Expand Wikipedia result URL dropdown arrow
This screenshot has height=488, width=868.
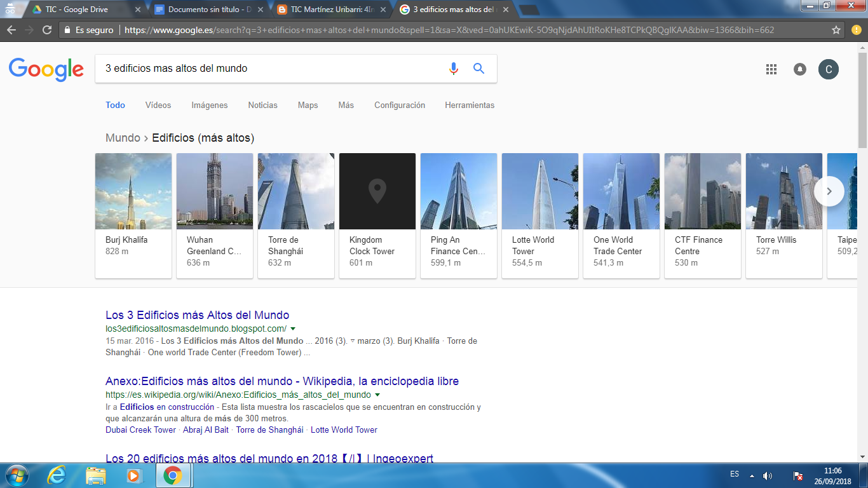[377, 395]
